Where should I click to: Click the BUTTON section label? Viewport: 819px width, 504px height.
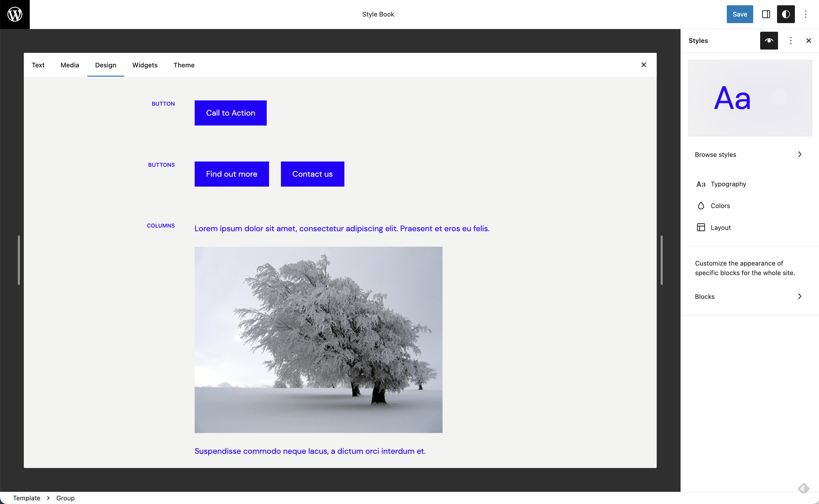tap(163, 104)
